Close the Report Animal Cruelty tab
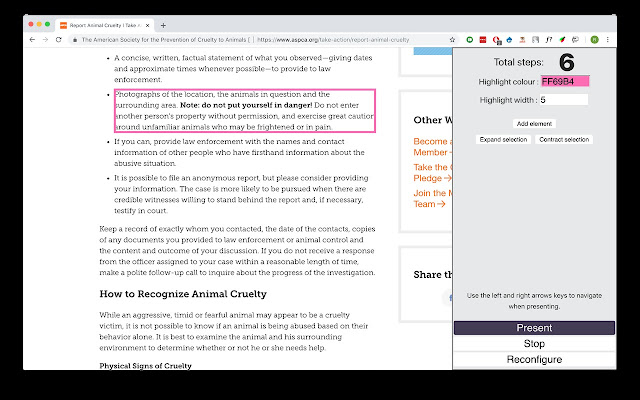The height and width of the screenshot is (400, 640). 147,25
